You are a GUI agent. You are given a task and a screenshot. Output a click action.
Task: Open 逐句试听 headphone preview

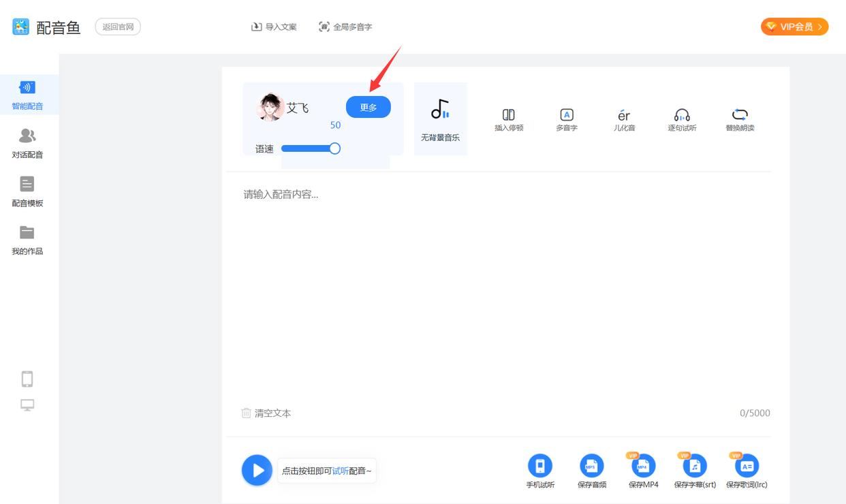[x=682, y=114]
